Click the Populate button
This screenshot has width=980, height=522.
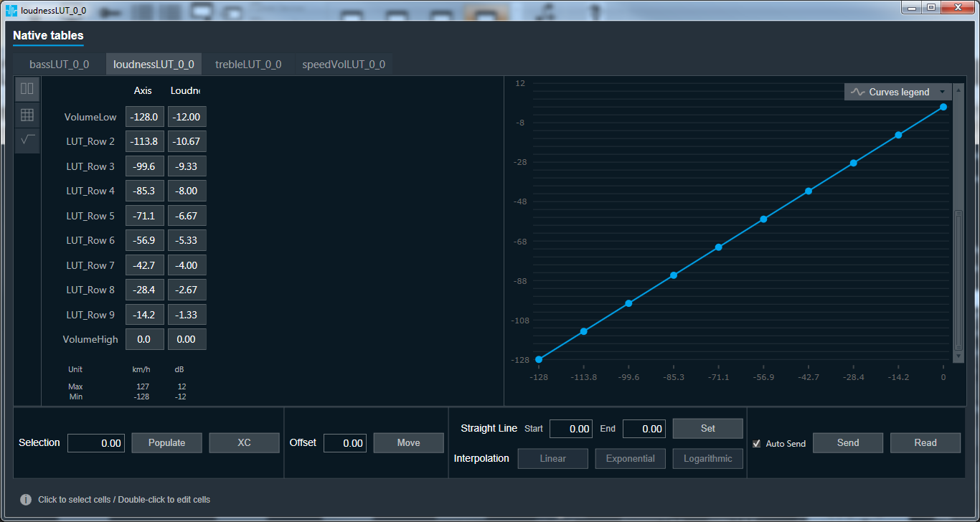166,442
